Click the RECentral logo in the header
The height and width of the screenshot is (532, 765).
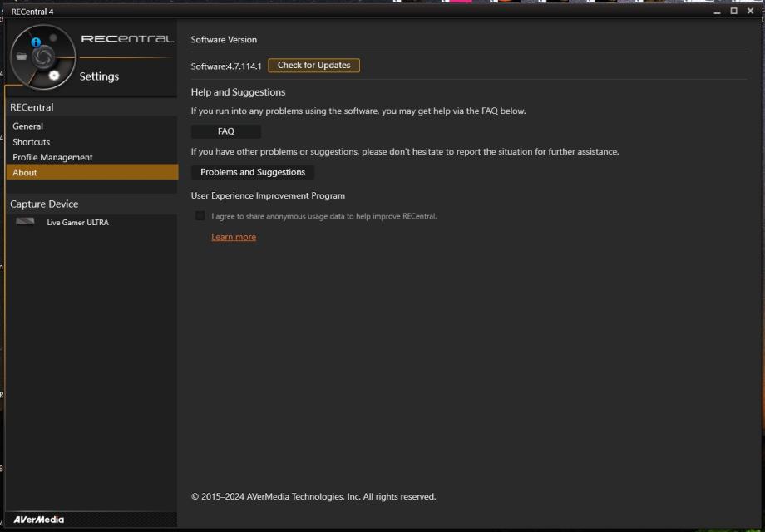tap(127, 38)
